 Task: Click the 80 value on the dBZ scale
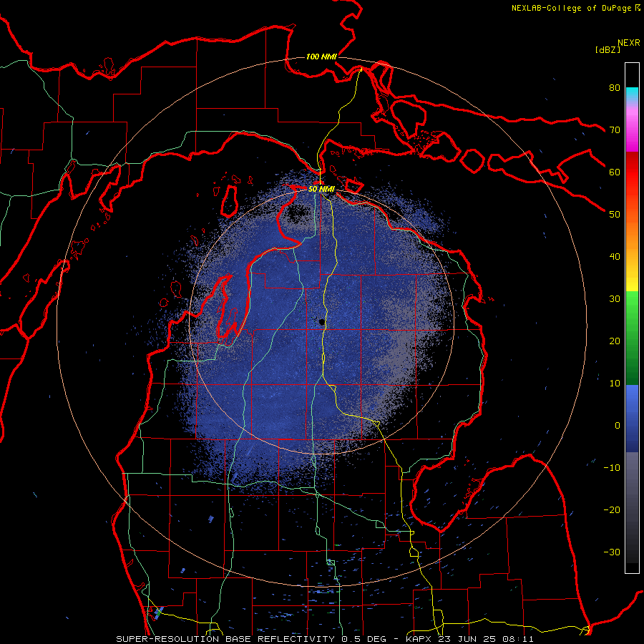click(615, 87)
